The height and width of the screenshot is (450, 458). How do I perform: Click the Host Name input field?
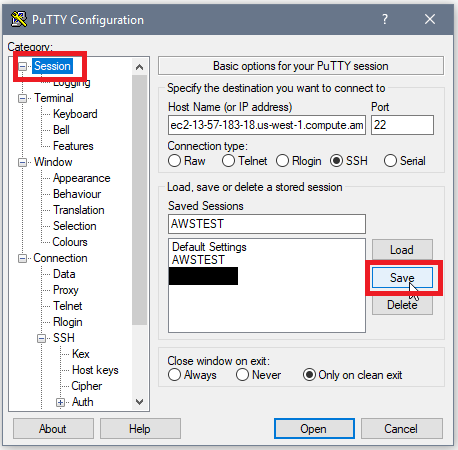(267, 125)
